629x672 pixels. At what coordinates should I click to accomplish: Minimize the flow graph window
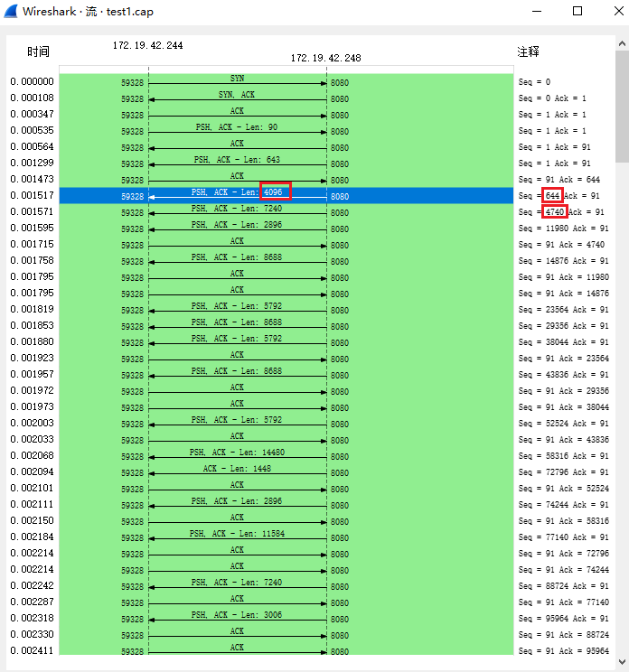click(x=536, y=12)
